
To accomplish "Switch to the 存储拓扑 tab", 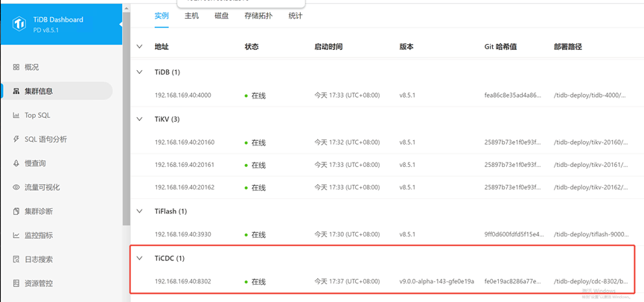I will pyautogui.click(x=258, y=16).
